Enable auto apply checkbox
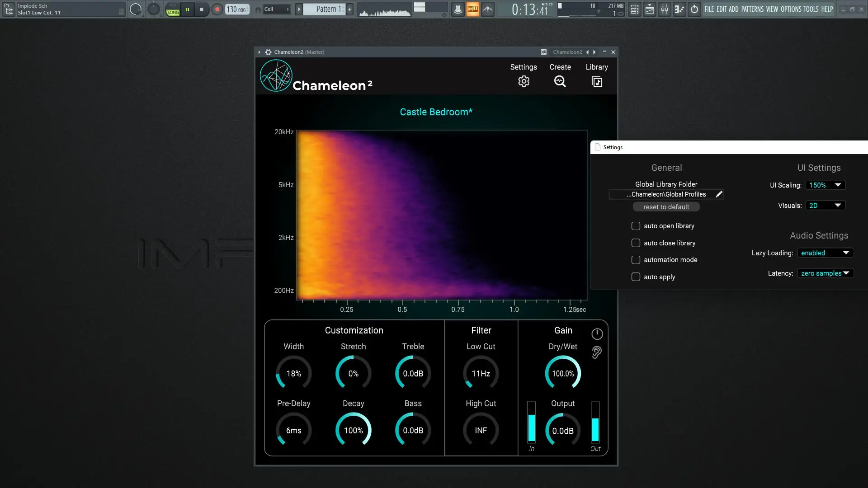The image size is (868, 488). [636, 277]
